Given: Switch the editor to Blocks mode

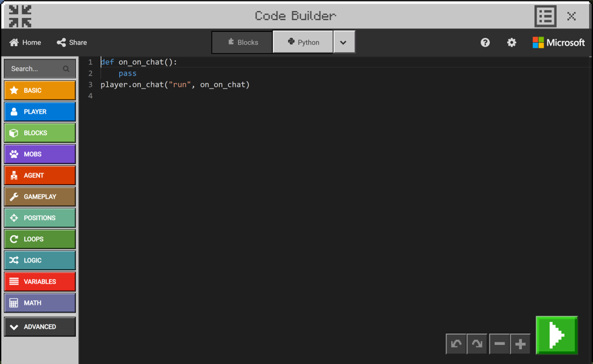Looking at the screenshot, I should click(242, 42).
